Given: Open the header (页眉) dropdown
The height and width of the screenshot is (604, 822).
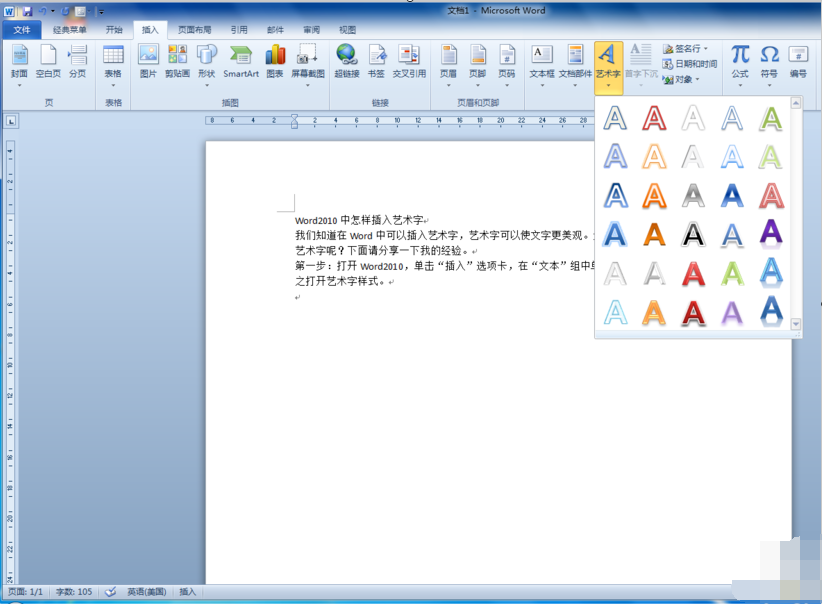Looking at the screenshot, I should 449,65.
